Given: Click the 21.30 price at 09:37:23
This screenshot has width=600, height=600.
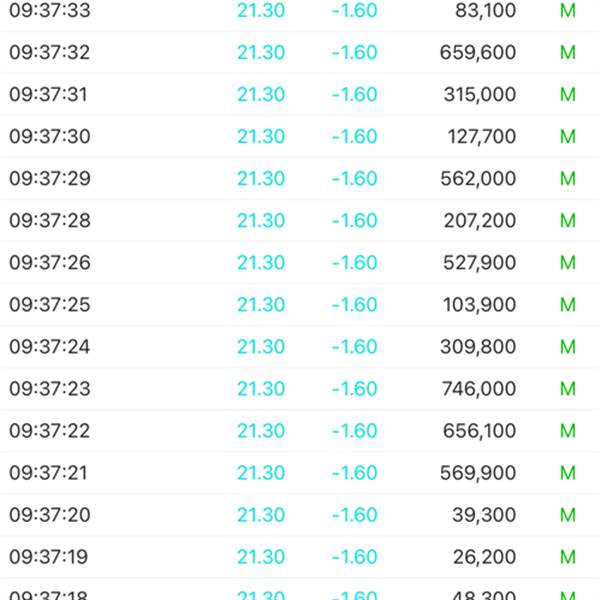Looking at the screenshot, I should click(261, 389).
